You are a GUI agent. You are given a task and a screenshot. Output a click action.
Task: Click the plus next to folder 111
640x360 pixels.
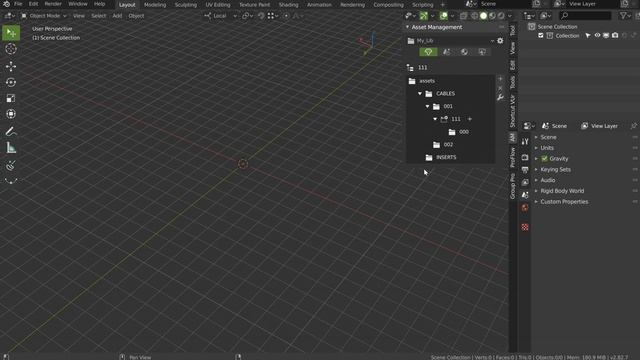469,119
